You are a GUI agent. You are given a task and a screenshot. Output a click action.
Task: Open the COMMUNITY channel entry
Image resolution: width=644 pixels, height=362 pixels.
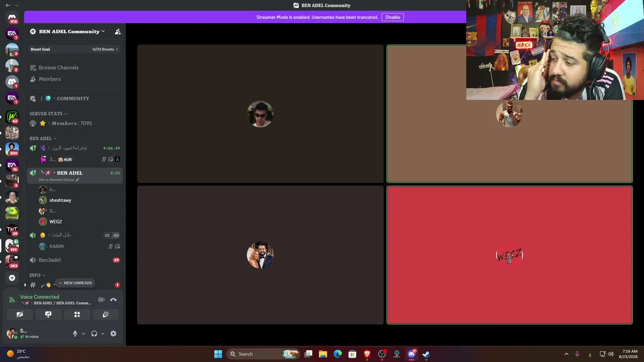75,99
